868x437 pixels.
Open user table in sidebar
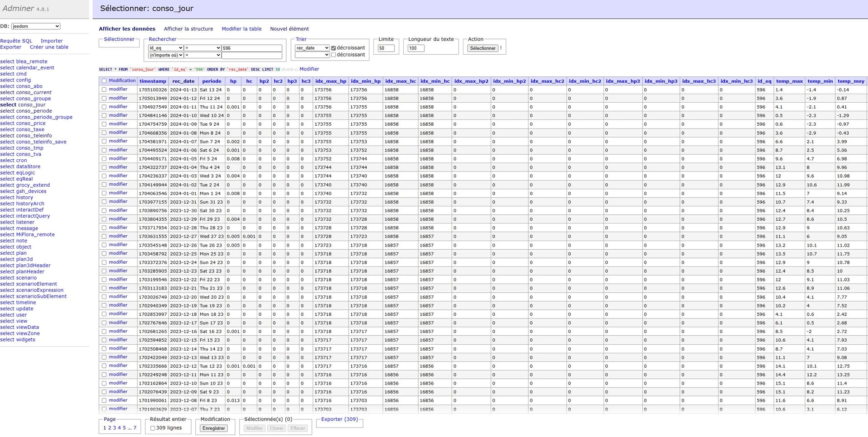[21, 315]
